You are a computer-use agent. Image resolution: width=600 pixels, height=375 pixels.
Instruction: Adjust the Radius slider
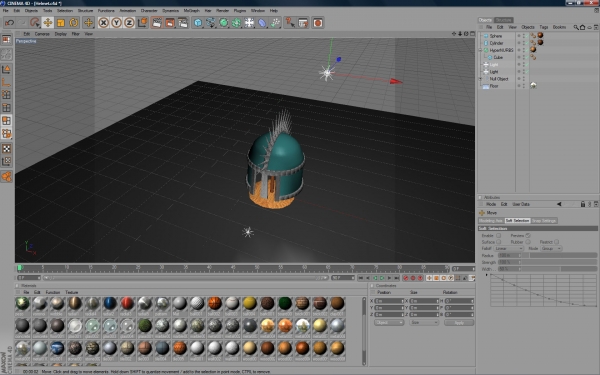coord(560,255)
